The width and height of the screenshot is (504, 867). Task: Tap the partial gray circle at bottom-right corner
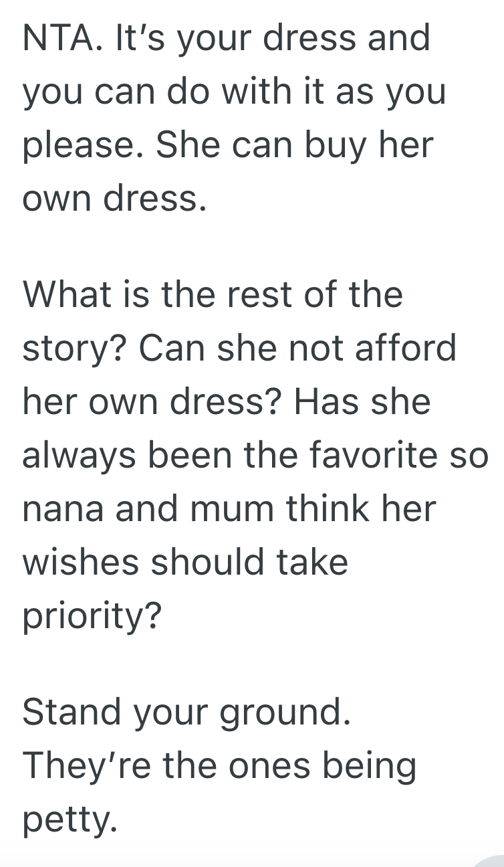tap(491, 860)
